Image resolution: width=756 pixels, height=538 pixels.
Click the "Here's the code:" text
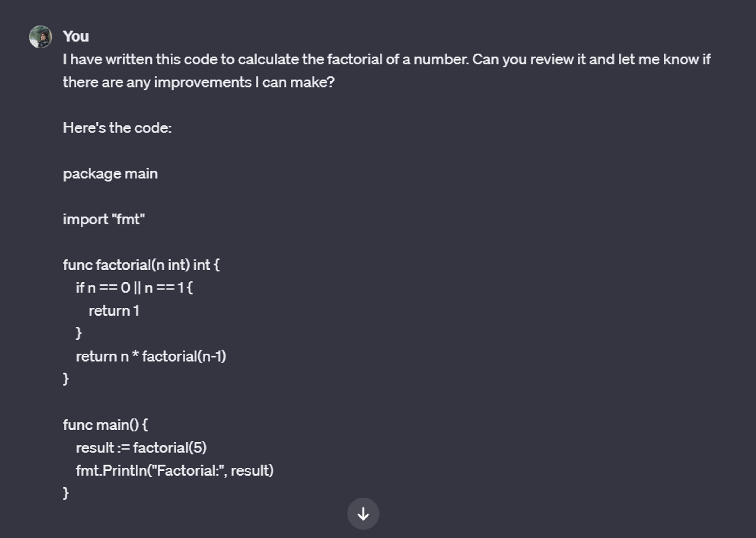117,128
